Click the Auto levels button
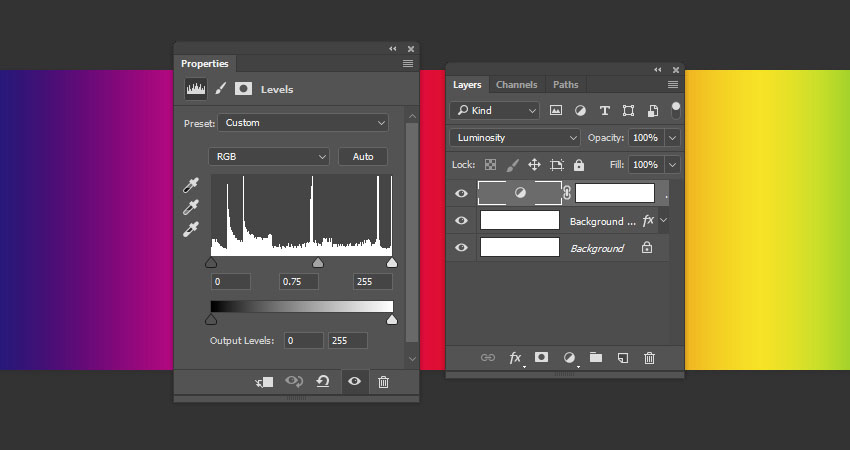 363,157
